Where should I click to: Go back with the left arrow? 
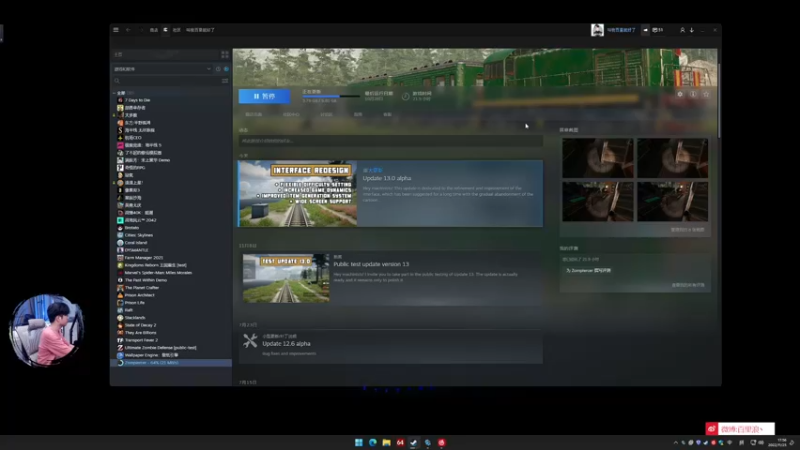(x=128, y=30)
